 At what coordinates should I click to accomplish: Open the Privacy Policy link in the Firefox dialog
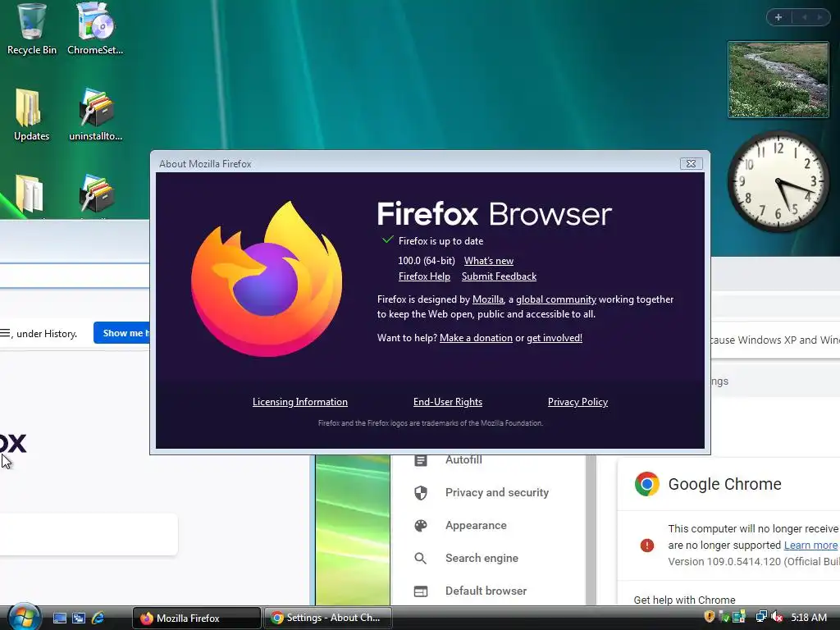(577, 402)
